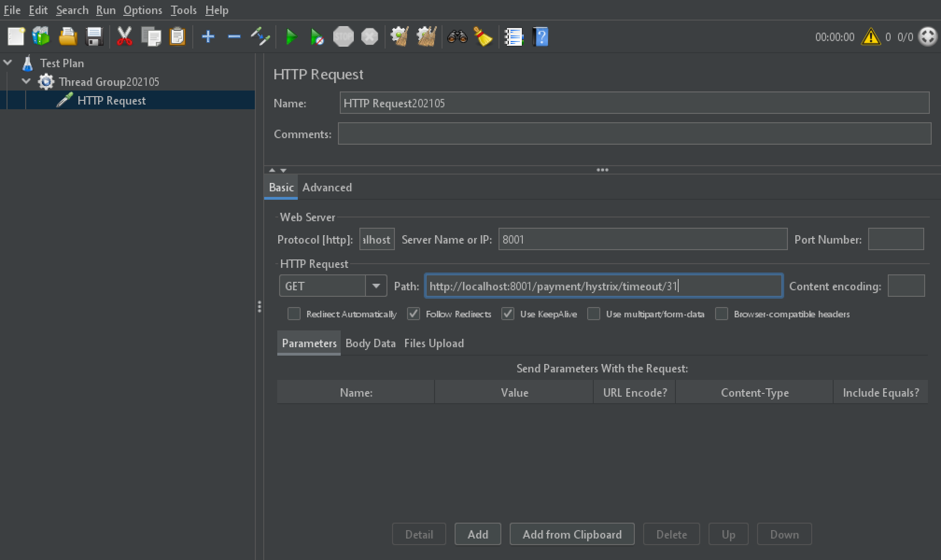
Task: Collapse Thread Group202105 node
Action: tap(27, 82)
